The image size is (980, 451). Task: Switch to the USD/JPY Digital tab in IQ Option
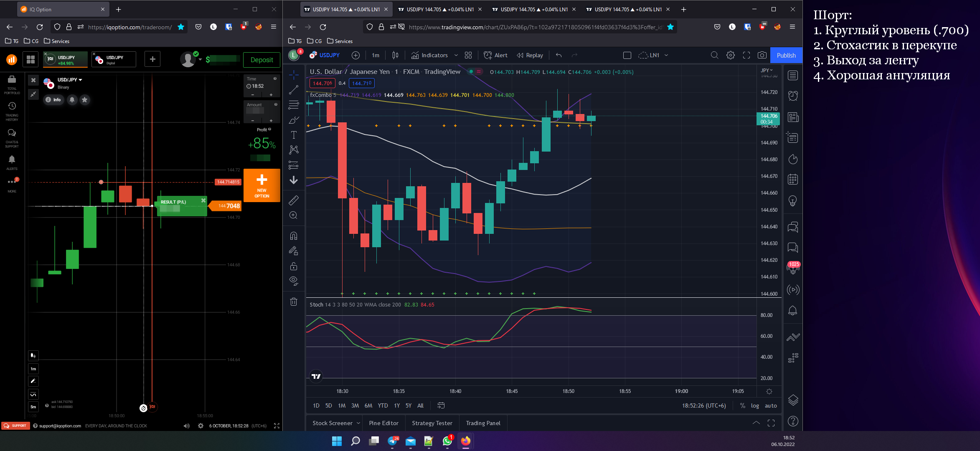pyautogui.click(x=114, y=59)
